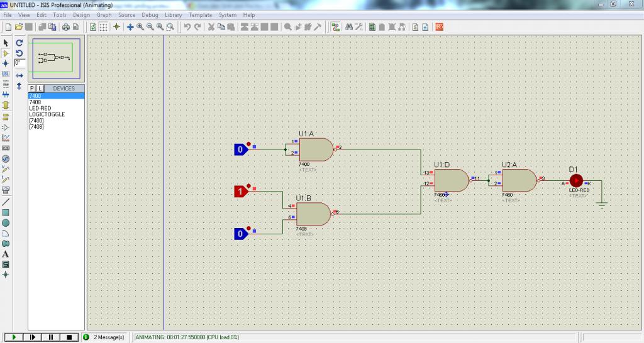Open the Template menu
Image resolution: width=644 pixels, height=343 pixels.
(201, 14)
